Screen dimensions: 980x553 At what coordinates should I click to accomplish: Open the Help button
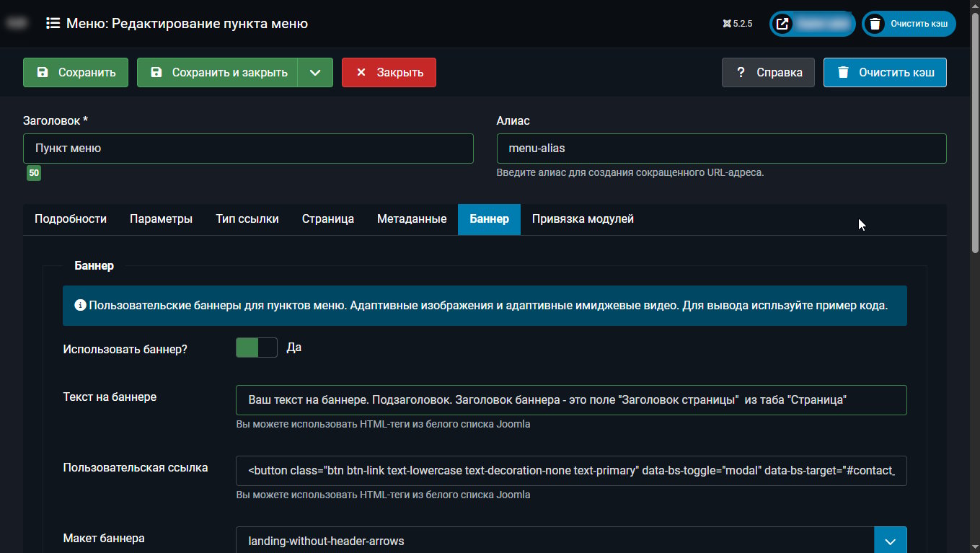point(768,73)
